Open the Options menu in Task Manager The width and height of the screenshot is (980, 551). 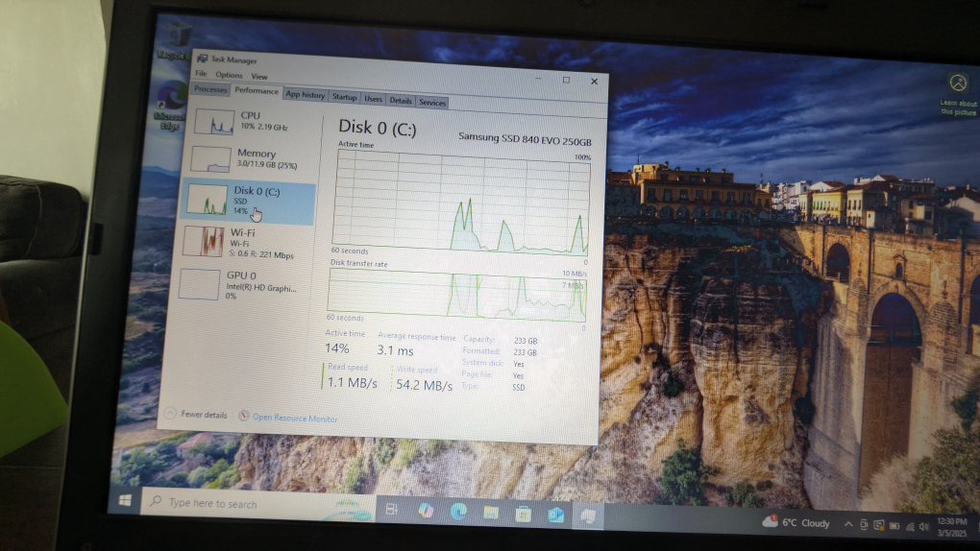229,75
